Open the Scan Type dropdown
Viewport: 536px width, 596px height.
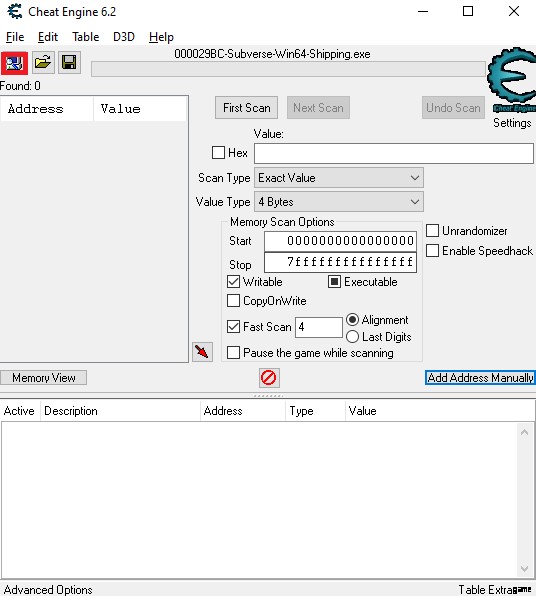click(x=339, y=178)
